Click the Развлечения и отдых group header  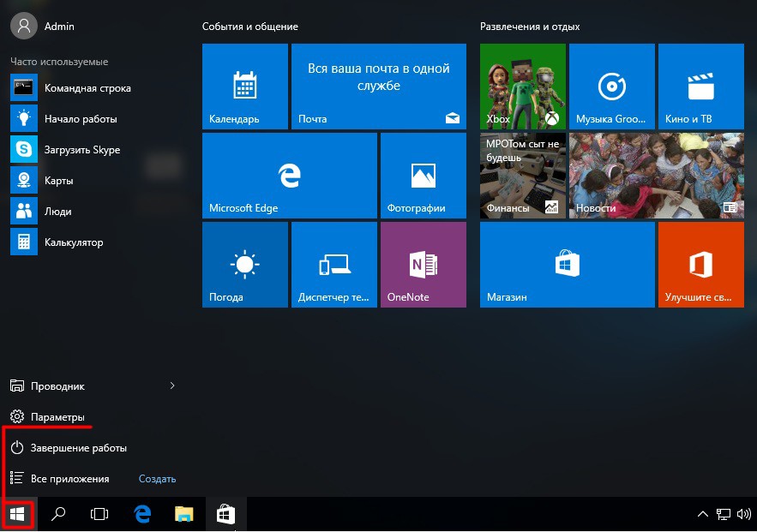530,27
